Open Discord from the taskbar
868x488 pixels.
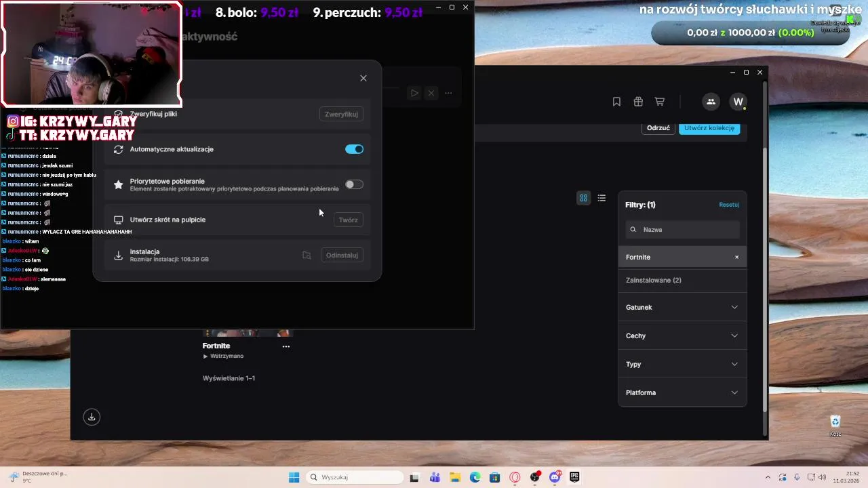coord(555,477)
